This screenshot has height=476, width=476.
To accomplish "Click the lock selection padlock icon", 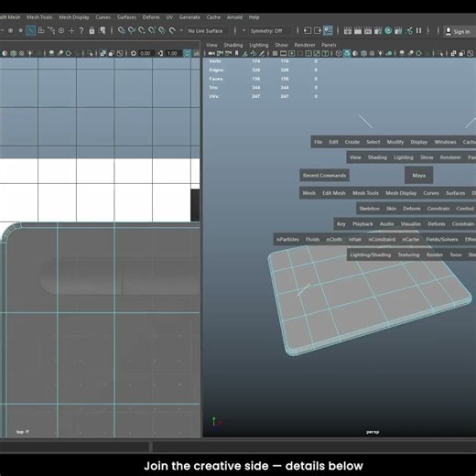I will [x=92, y=30].
